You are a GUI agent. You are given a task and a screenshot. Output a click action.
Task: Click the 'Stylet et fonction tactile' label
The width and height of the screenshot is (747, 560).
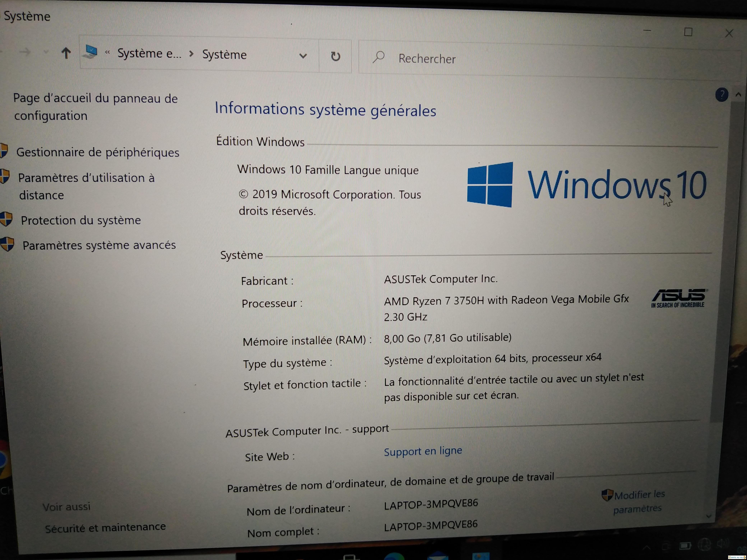305,385
